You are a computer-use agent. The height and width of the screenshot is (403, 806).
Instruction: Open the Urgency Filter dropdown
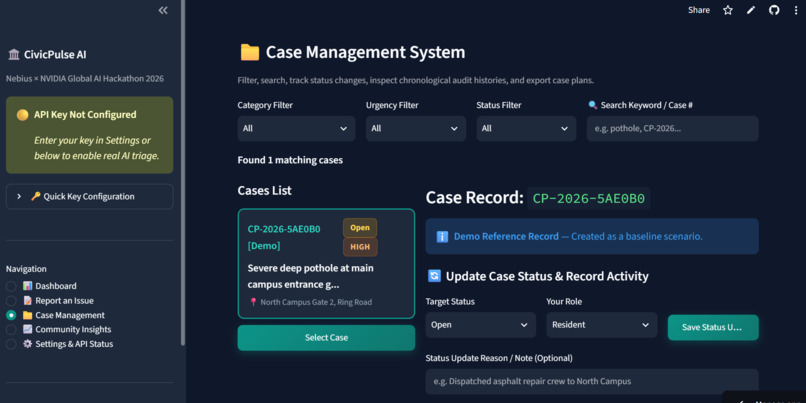pos(416,129)
